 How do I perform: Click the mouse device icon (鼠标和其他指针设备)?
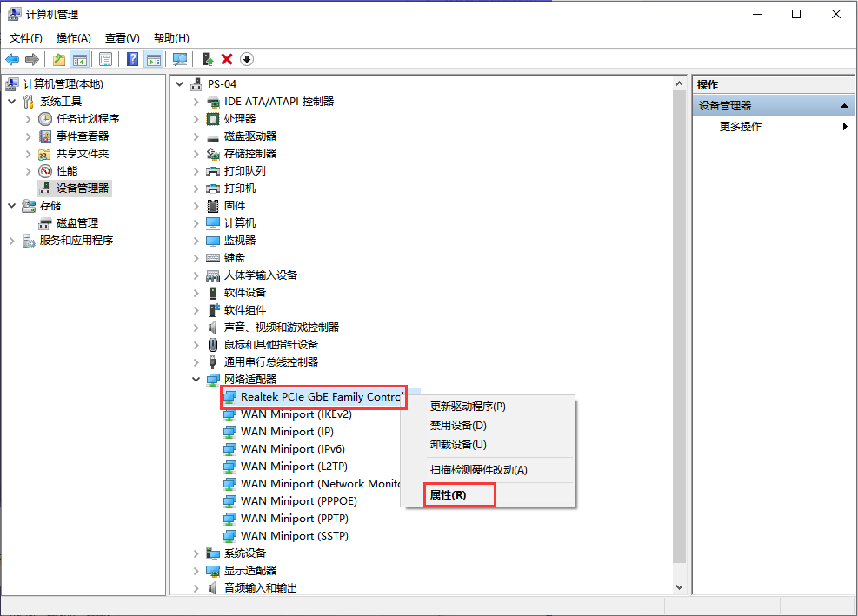pyautogui.click(x=213, y=345)
